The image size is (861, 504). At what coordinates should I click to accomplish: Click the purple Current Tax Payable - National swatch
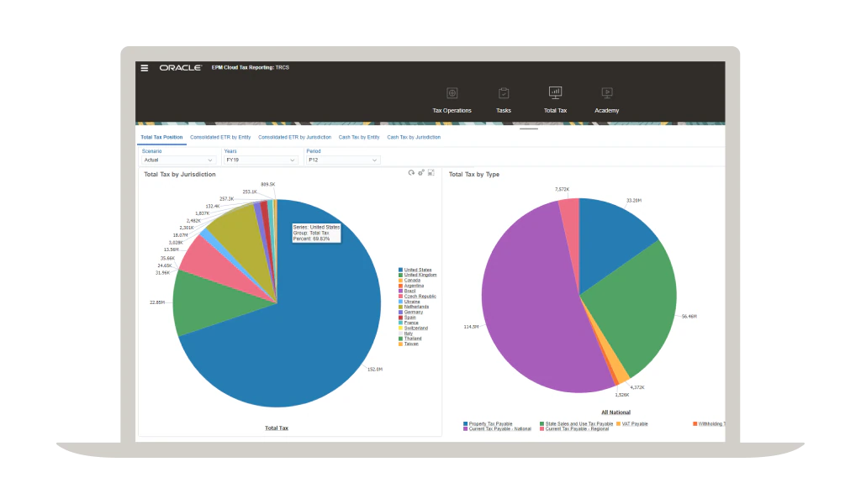coord(466,428)
